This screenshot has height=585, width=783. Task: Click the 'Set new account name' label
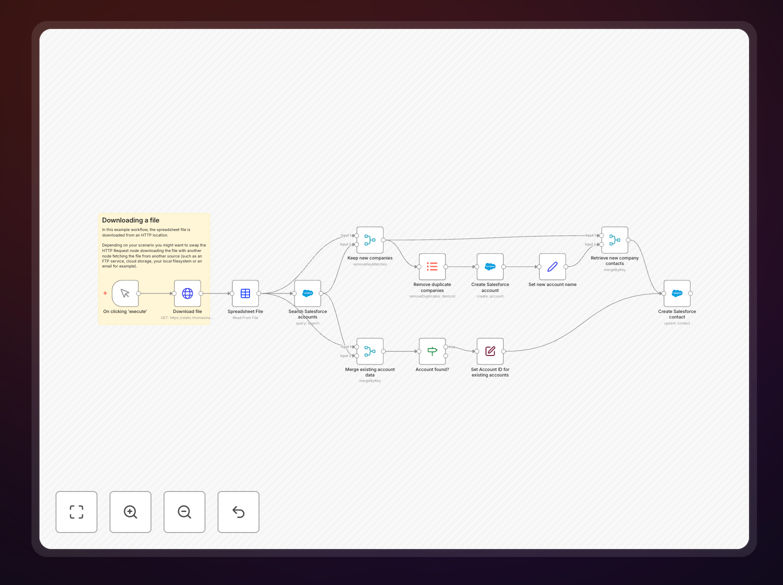click(x=552, y=284)
